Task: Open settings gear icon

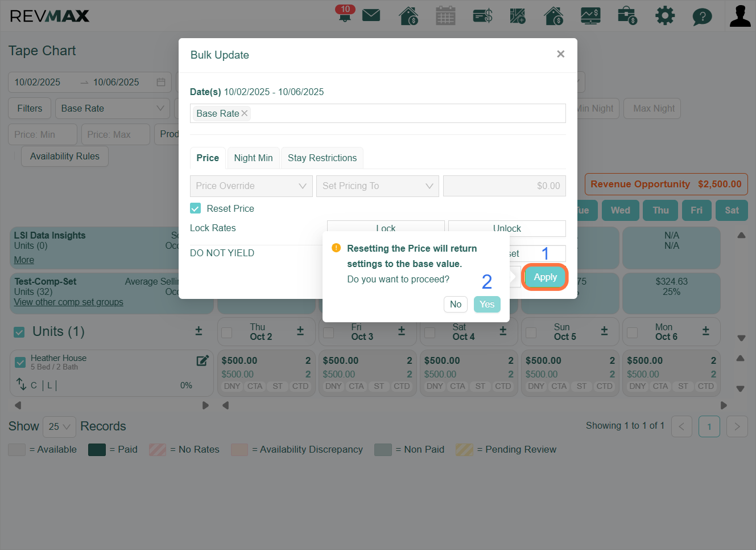Action: point(665,15)
